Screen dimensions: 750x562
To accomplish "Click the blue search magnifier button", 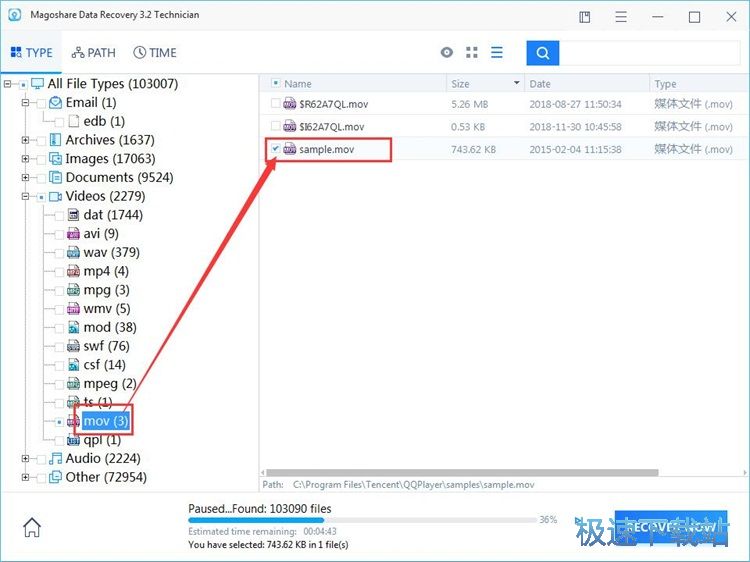I will pos(542,53).
